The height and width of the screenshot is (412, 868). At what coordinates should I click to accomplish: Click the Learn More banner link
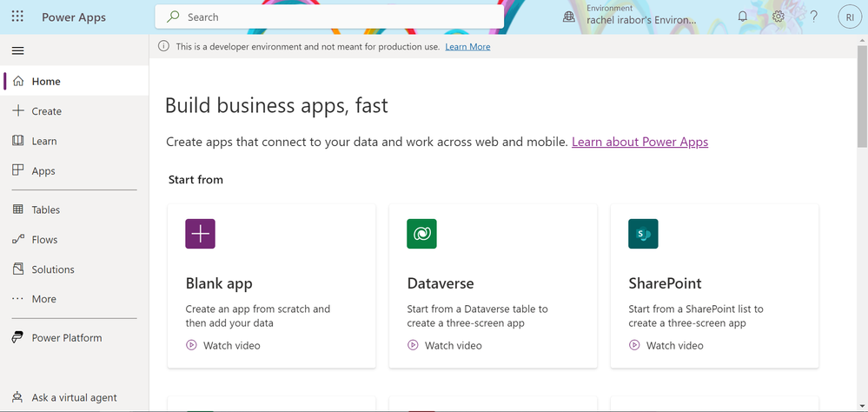(467, 47)
